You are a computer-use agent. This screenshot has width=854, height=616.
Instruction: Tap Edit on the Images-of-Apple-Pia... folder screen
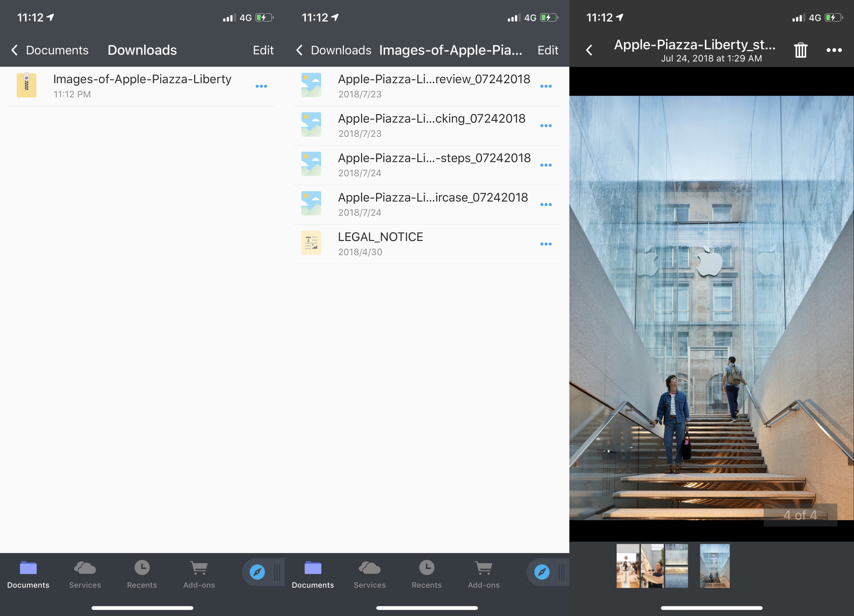[x=548, y=50]
